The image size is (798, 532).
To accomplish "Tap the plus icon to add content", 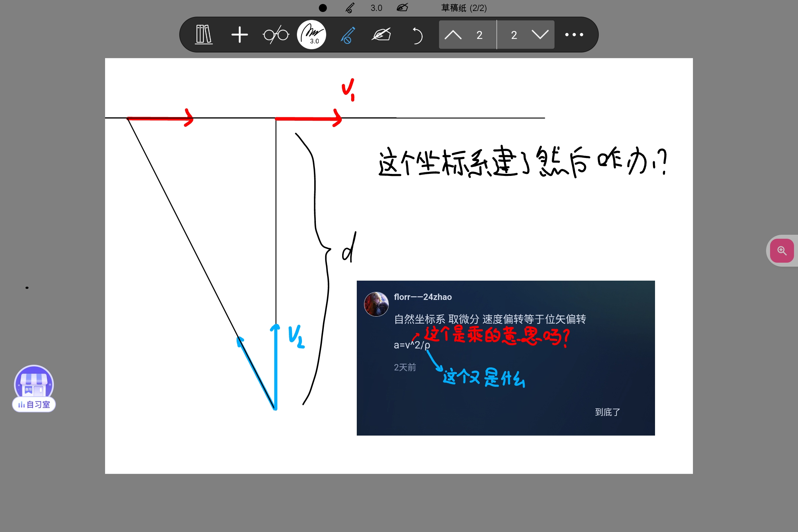I will tap(239, 34).
